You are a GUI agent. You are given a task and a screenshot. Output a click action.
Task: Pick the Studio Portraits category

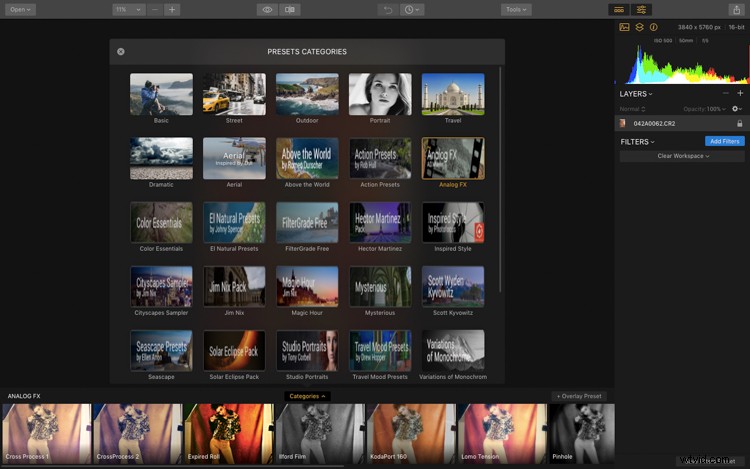[307, 355]
